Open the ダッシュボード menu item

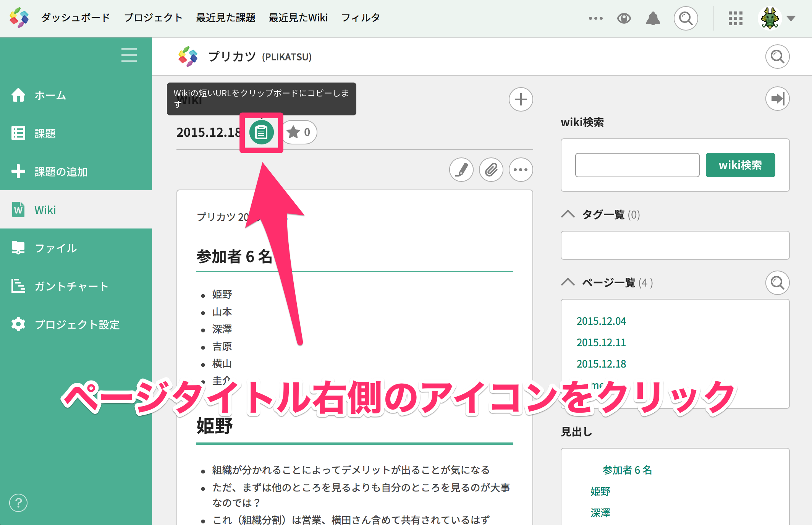pos(76,18)
